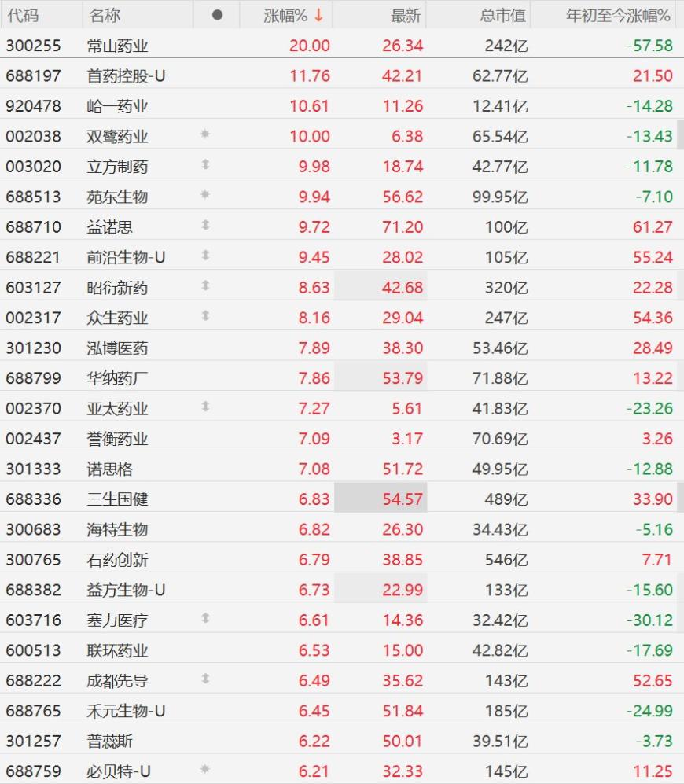Click the up-down marker in 塞力医疗 row
684x784 pixels.
[x=205, y=618]
